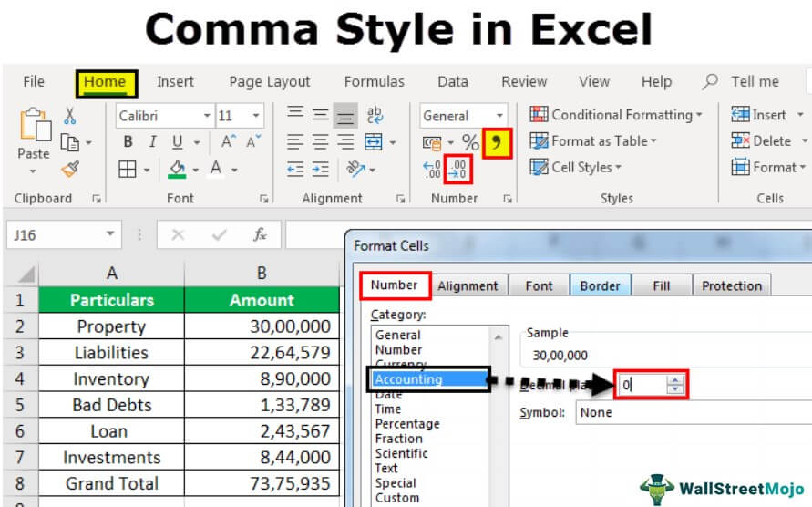The width and height of the screenshot is (812, 507).
Task: Open the Alignment tab in Format Cells
Action: [x=468, y=285]
